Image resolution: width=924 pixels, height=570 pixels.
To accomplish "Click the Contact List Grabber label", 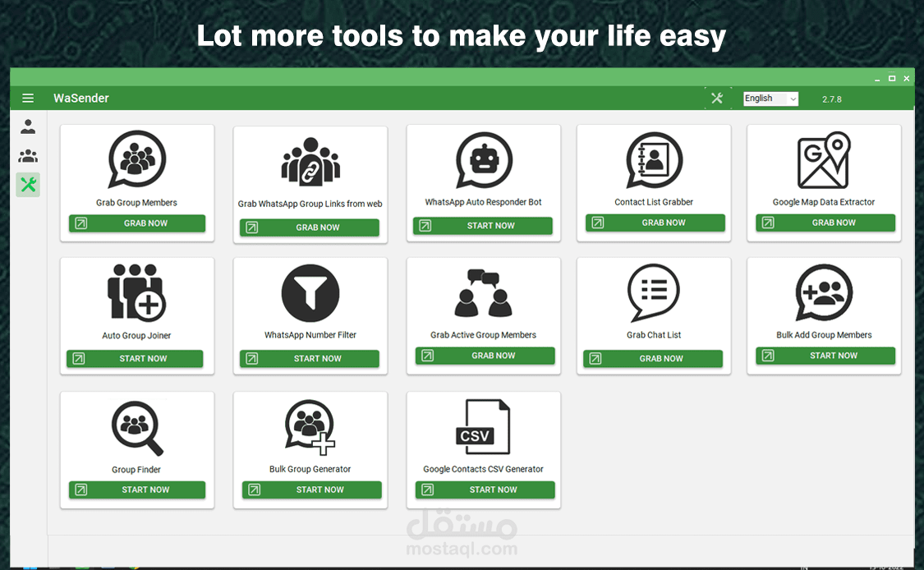I will pos(654,202).
